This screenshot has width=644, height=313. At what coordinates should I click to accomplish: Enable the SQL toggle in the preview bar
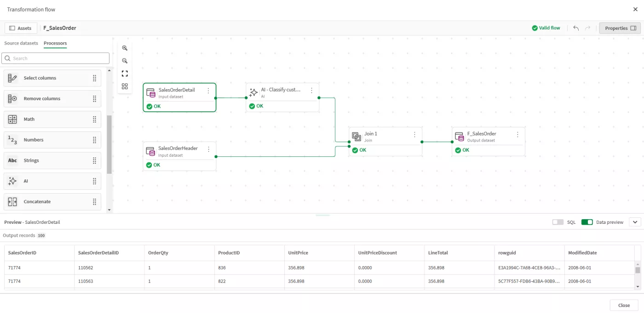[x=558, y=222]
